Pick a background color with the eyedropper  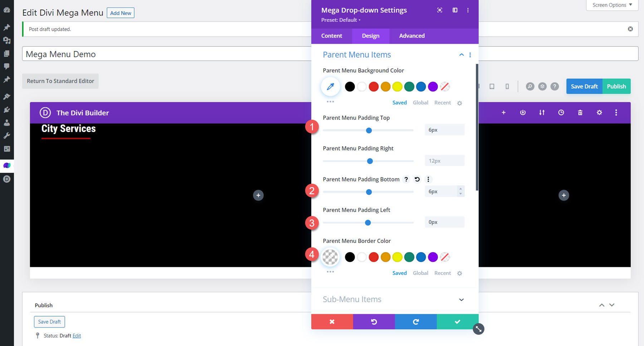[330, 86]
